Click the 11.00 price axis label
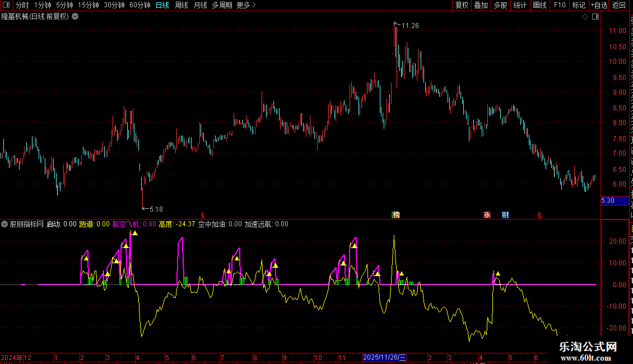633x364 pixels. pyautogui.click(x=617, y=31)
